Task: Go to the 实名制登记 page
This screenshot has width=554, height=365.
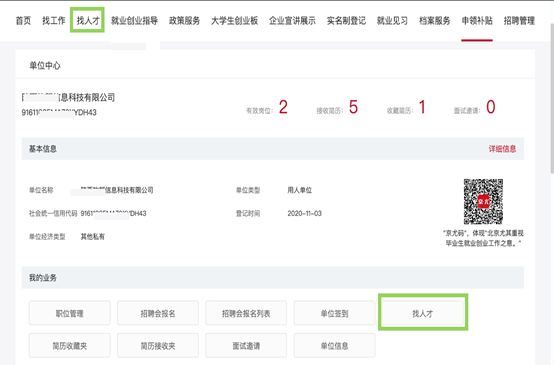Action: coord(346,21)
